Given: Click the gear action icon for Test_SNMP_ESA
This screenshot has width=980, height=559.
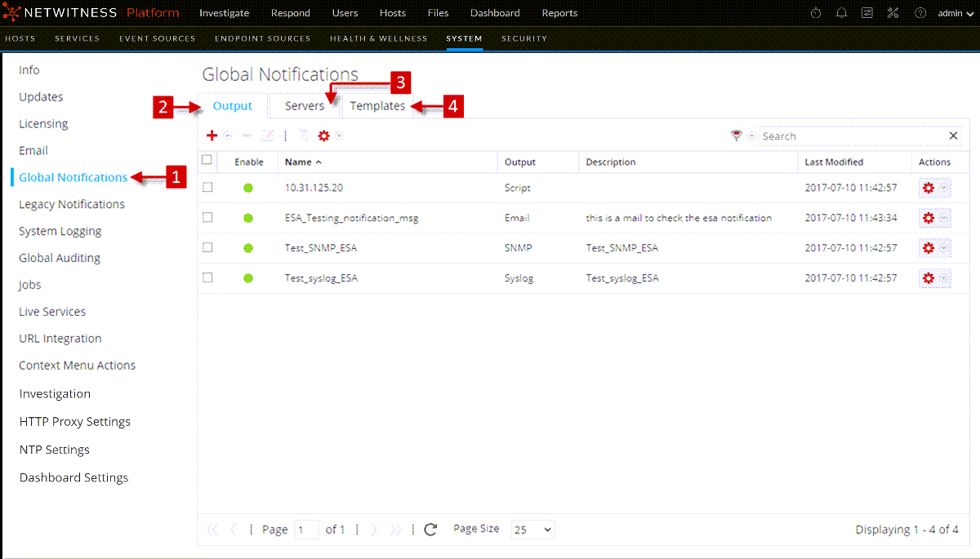Looking at the screenshot, I should [928, 248].
